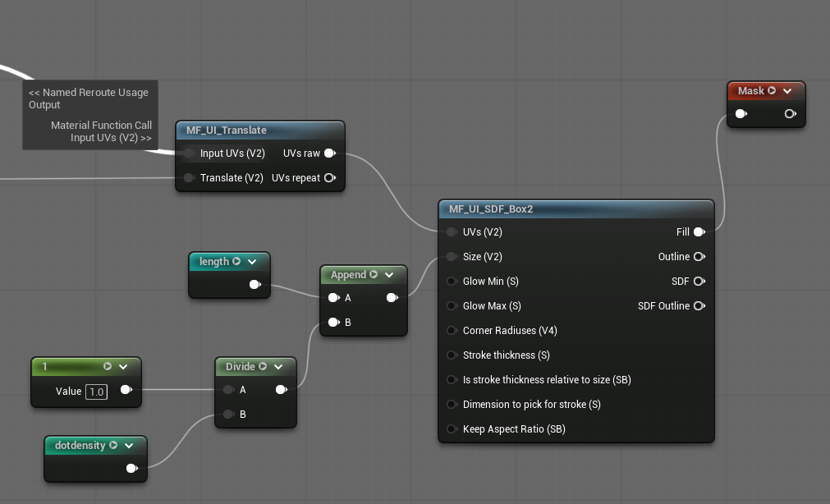
Task: Expand the length node chevron
Action: pos(252,262)
